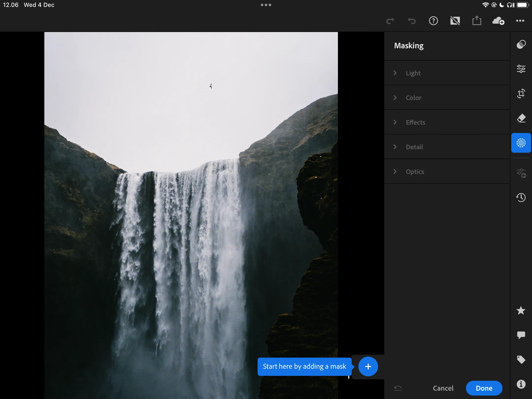Toggle the before/after original view
This screenshot has width=532, height=399.
click(x=455, y=21)
